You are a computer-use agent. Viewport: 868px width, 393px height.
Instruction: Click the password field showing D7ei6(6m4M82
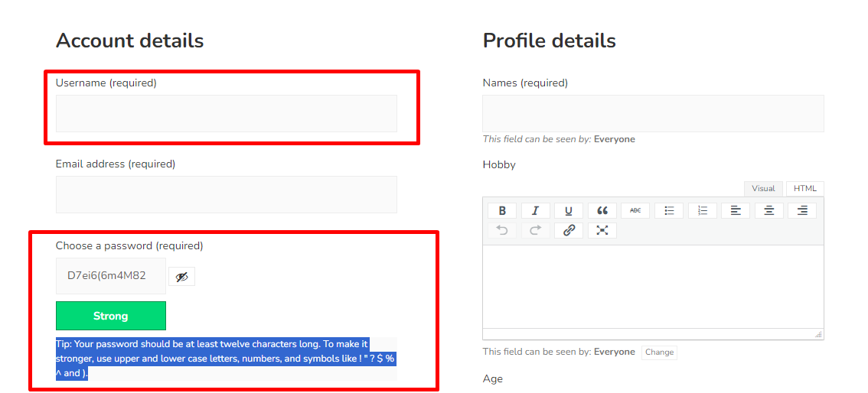(111, 276)
